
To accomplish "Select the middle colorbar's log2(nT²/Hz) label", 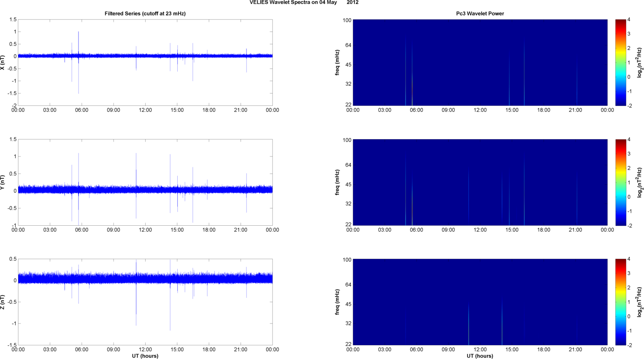I will [640, 182].
